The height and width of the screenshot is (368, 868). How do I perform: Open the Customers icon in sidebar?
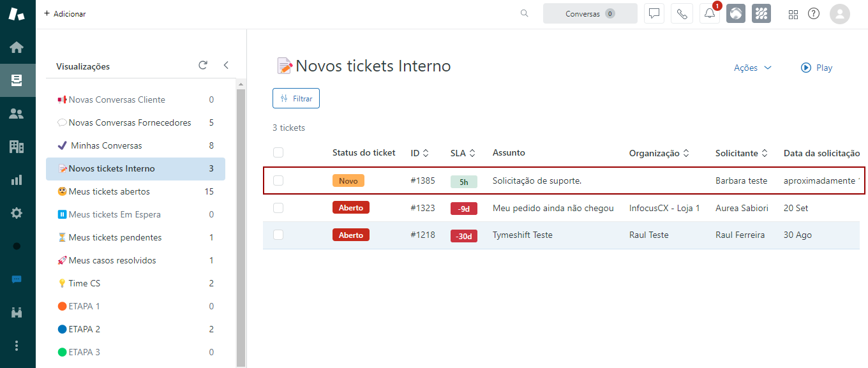tap(17, 114)
